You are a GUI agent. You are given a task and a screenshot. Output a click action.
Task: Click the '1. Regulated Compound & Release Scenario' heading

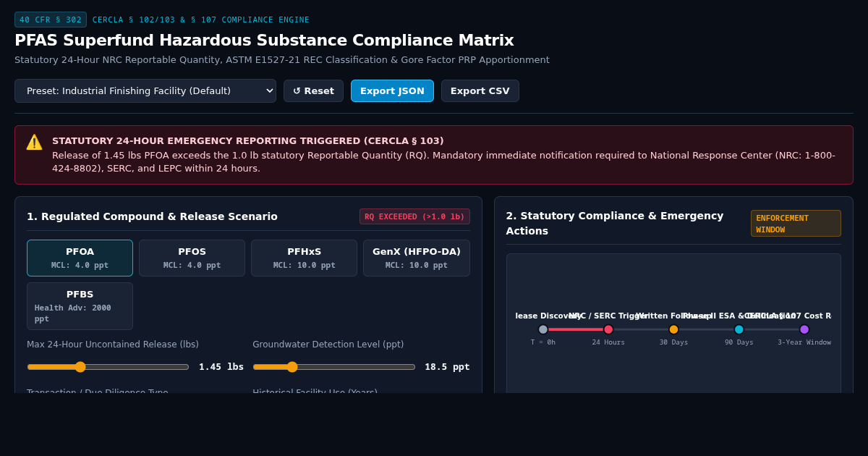(x=152, y=216)
